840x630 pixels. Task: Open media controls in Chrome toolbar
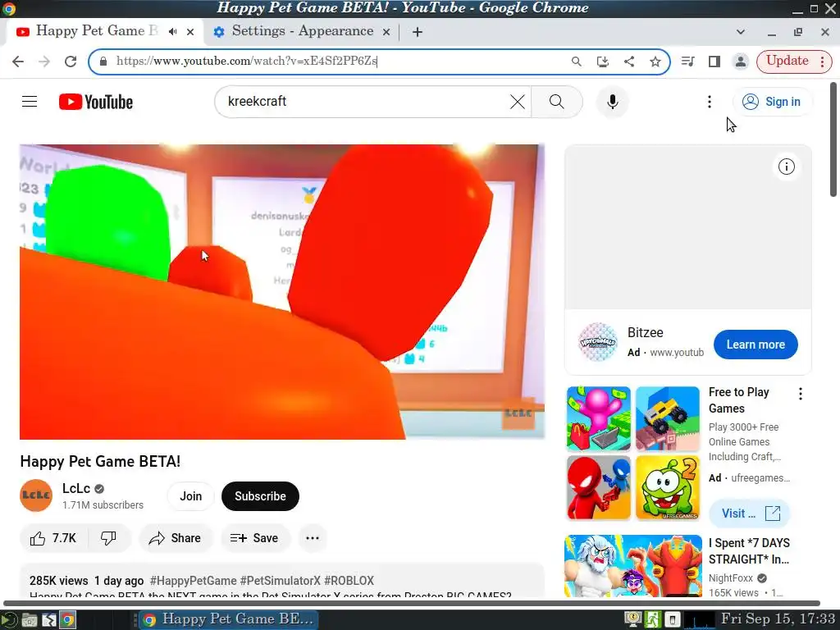pos(688,62)
